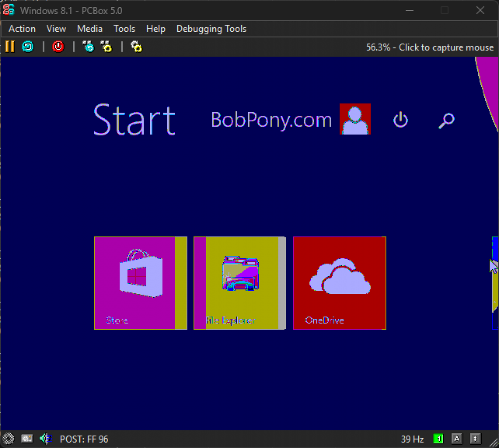Send Ctrl+Alt+Del toolbar icon
Image resolution: width=499 pixels, height=448 pixels.
[88, 47]
